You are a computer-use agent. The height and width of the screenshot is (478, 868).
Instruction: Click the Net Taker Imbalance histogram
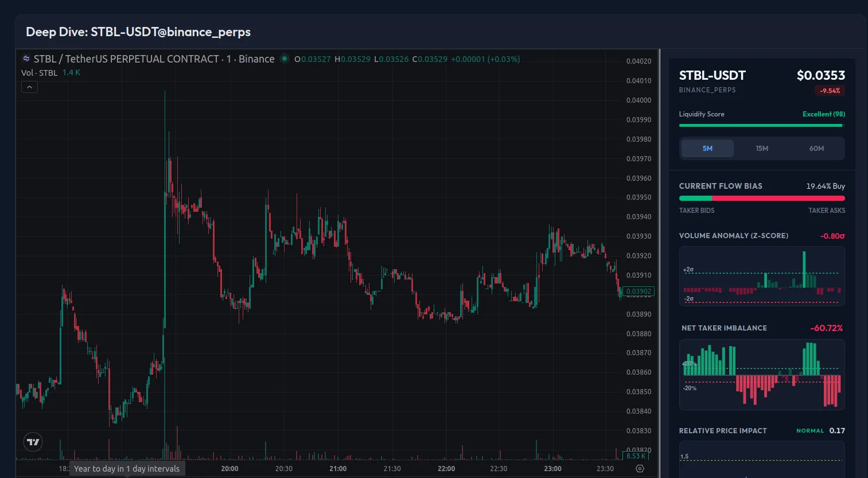761,375
